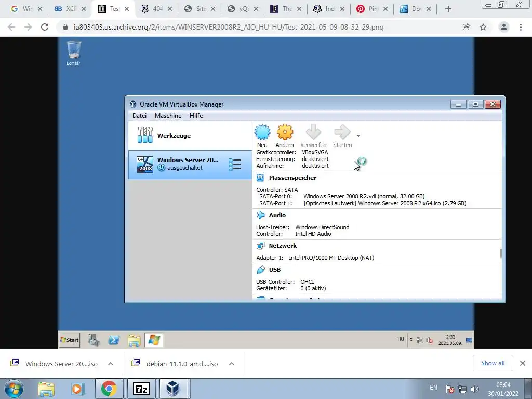The image size is (532, 399).
Task: Open the Netzwerk heading
Action: pos(283,246)
